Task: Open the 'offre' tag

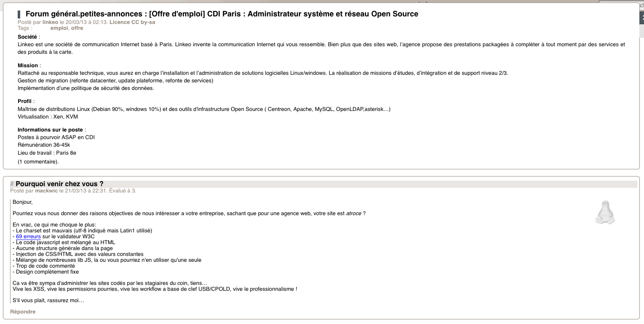Action: [77, 28]
